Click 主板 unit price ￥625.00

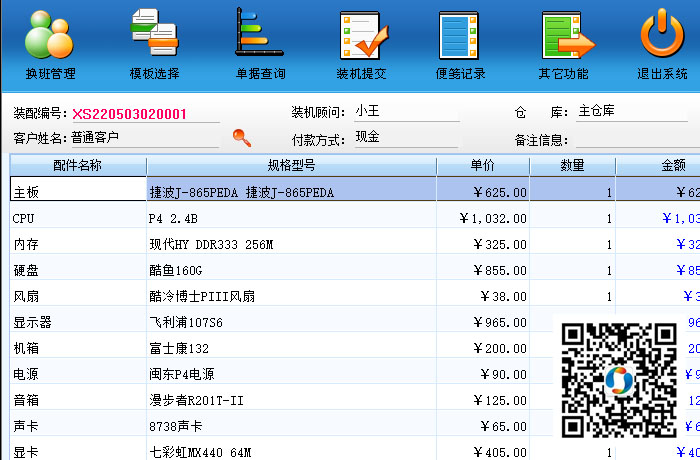(x=483, y=189)
